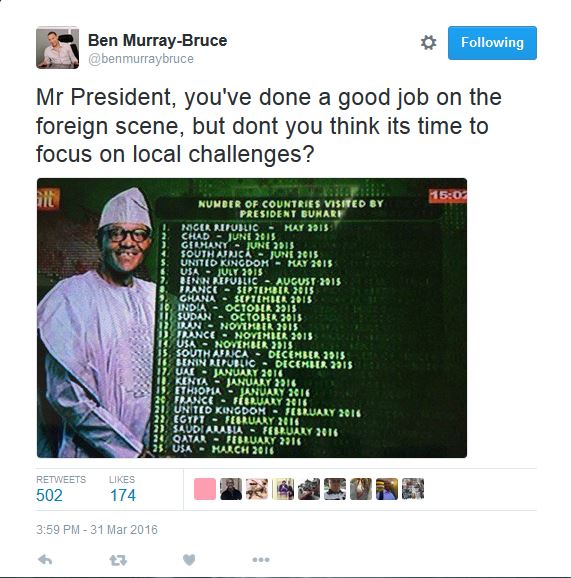Click the reply arrow icon
This screenshot has width=571, height=578.
(45, 560)
